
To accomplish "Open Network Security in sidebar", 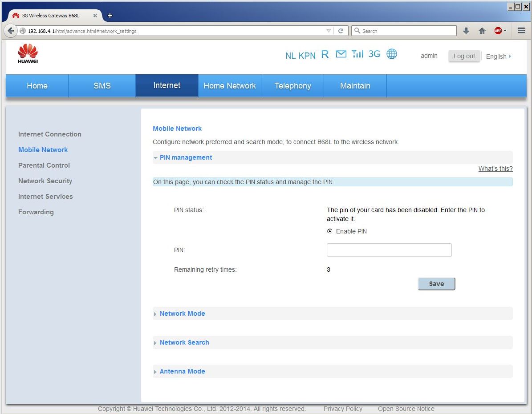I will [x=45, y=181].
